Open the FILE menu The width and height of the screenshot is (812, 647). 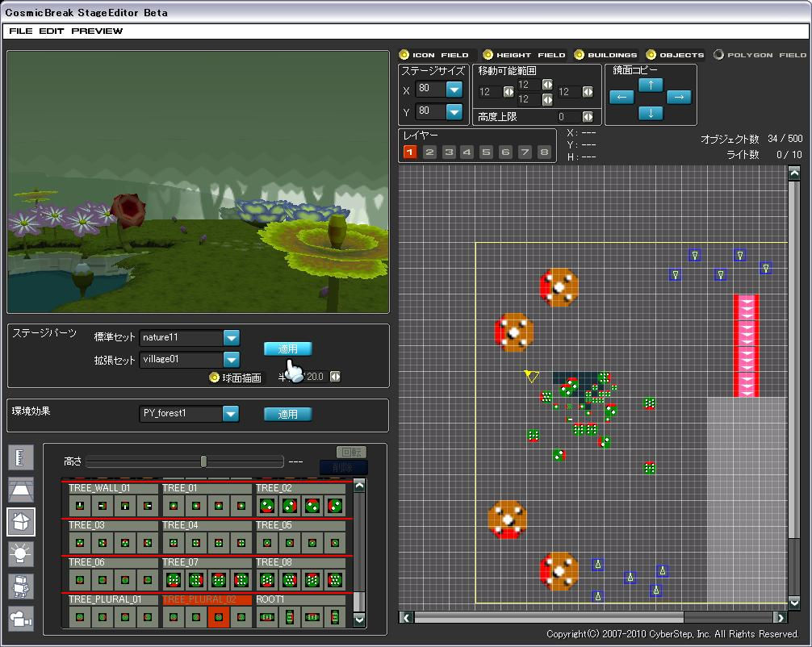pos(21,31)
